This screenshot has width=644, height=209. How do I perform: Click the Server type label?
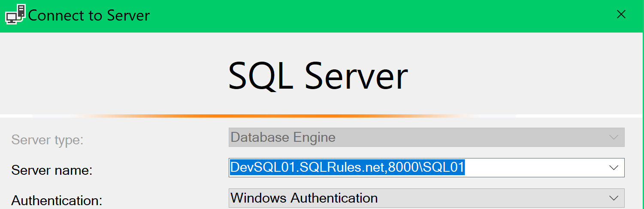(x=47, y=140)
